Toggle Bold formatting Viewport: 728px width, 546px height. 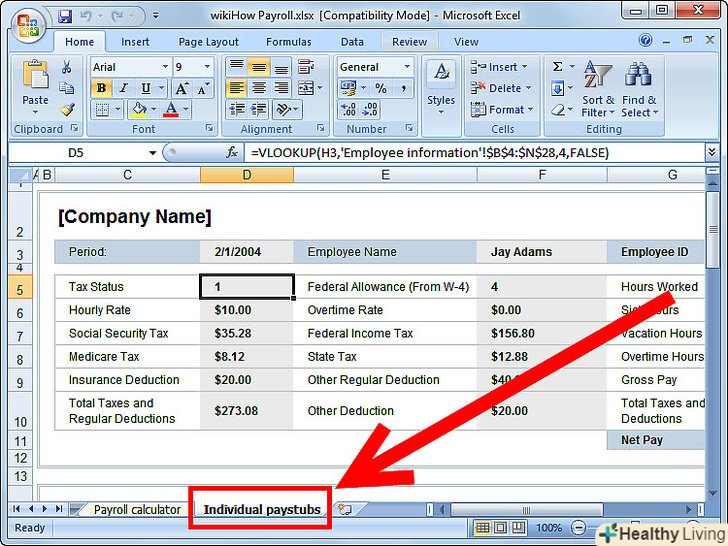(x=101, y=88)
